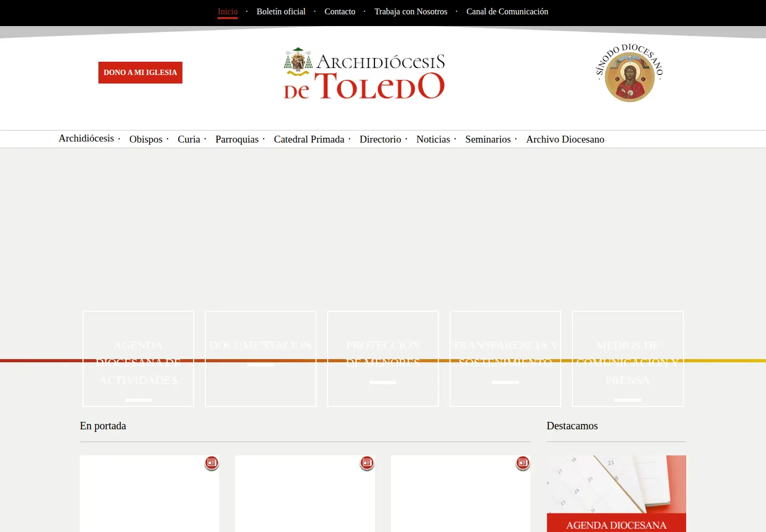The height and width of the screenshot is (532, 766).
Task: Expand the Obispos menu
Action: (146, 139)
